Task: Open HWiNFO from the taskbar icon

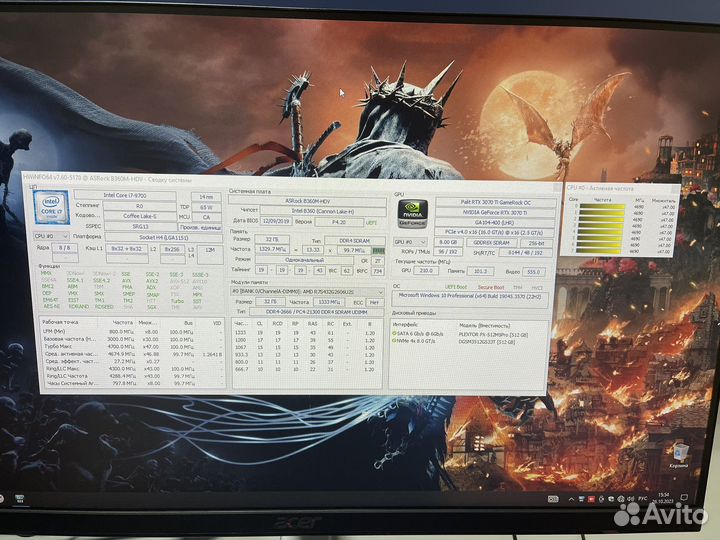Action: [19, 499]
